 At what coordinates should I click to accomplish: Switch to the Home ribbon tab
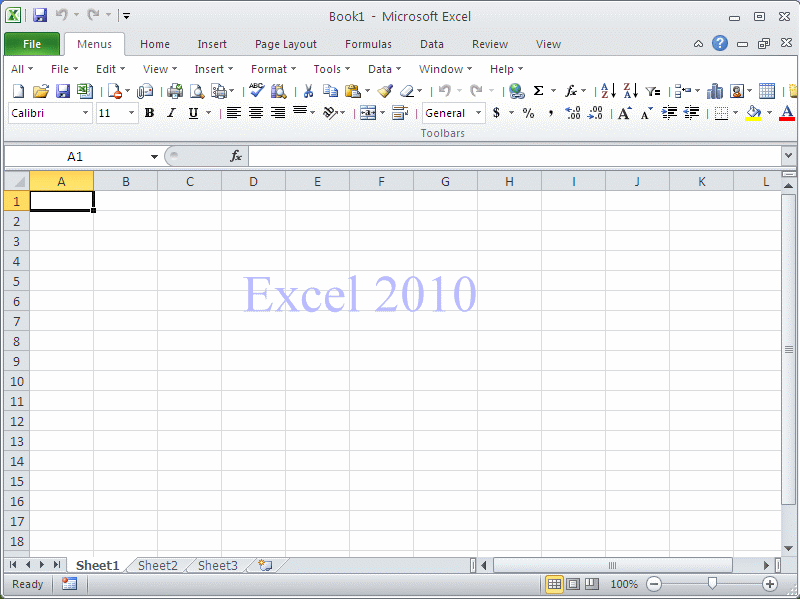tap(155, 44)
